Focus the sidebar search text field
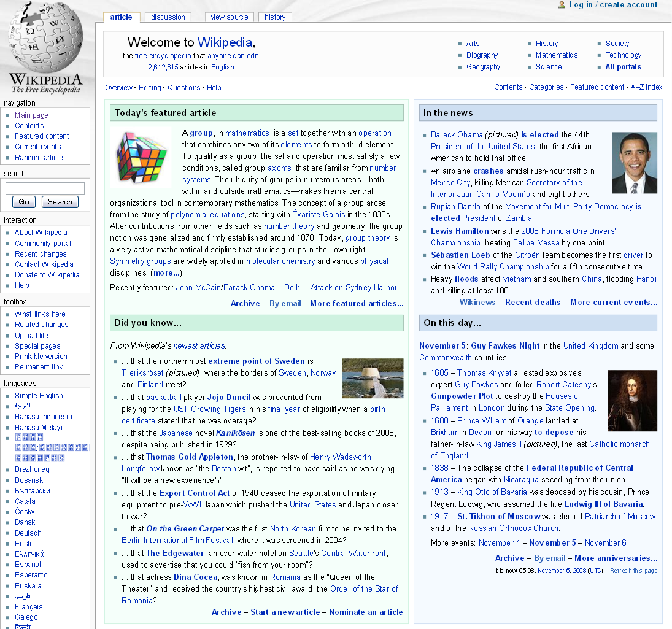 [45, 188]
